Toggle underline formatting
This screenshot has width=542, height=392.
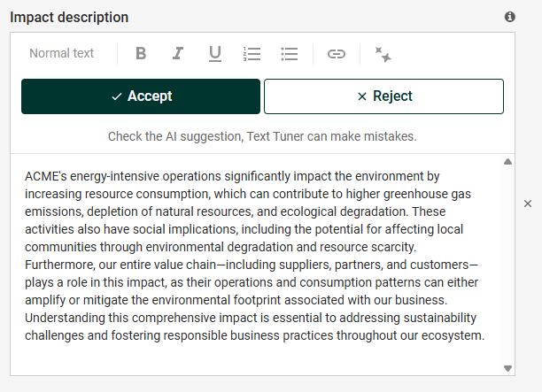(x=215, y=54)
